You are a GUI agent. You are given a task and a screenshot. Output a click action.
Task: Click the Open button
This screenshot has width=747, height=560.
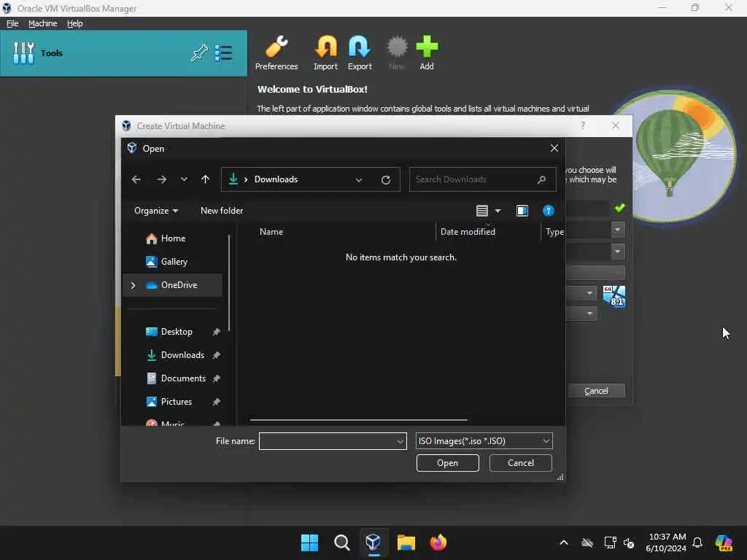[447, 463]
